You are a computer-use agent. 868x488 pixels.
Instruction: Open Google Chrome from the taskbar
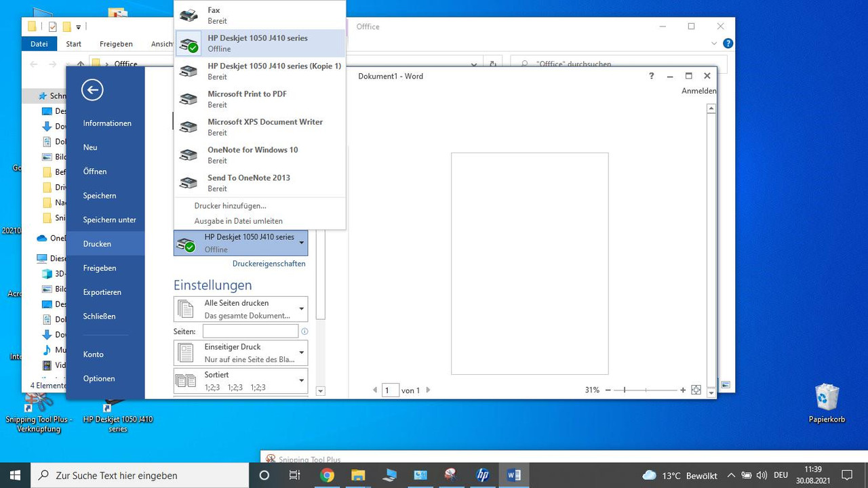click(x=327, y=475)
